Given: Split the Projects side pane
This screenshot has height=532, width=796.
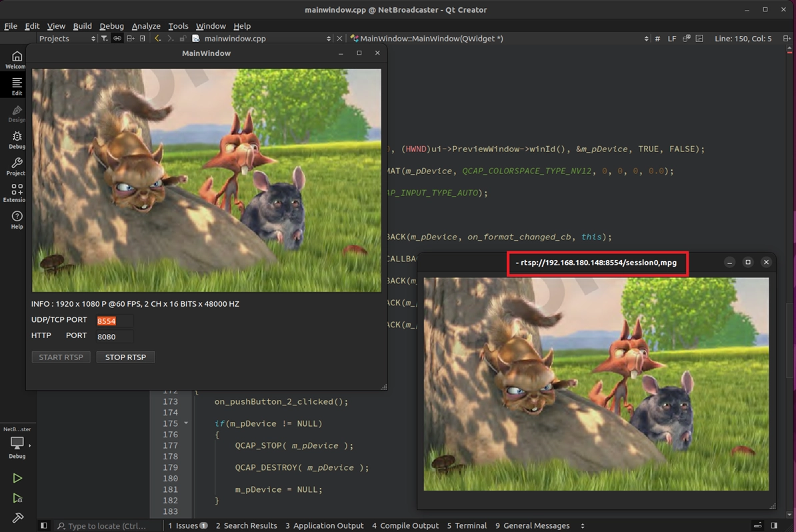Looking at the screenshot, I should (131, 39).
